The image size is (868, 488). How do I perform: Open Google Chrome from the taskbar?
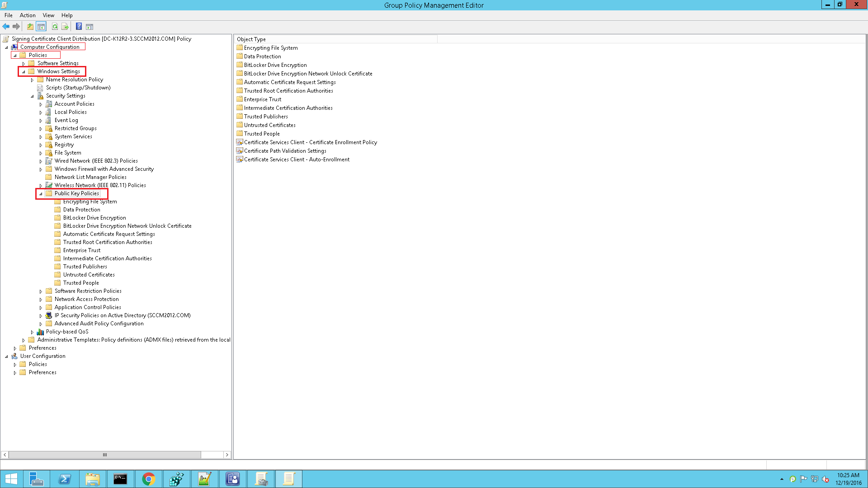149,479
